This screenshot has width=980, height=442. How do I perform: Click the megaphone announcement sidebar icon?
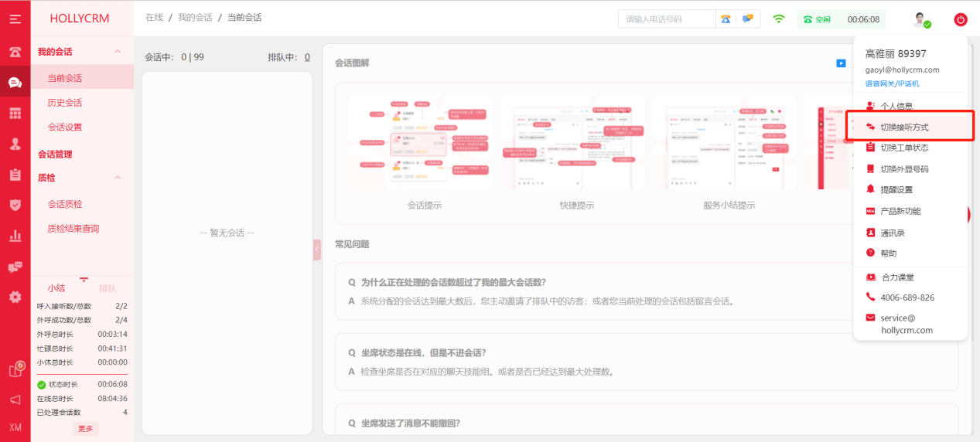pyautogui.click(x=15, y=399)
